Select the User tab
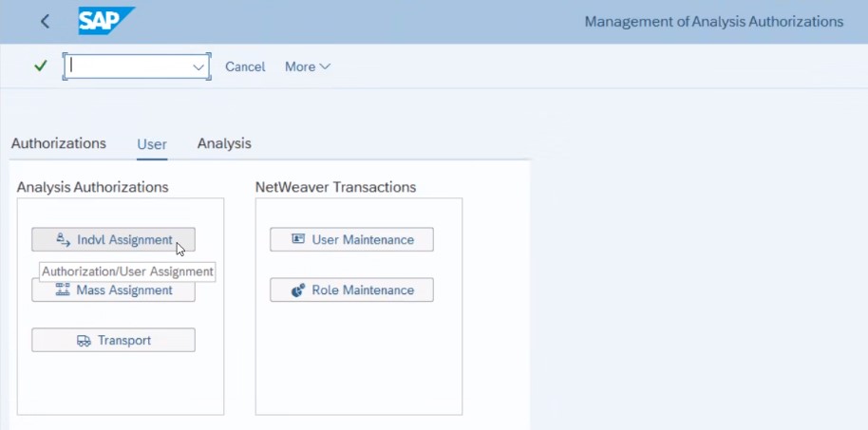Screen dimensions: 868x430 click(152, 144)
